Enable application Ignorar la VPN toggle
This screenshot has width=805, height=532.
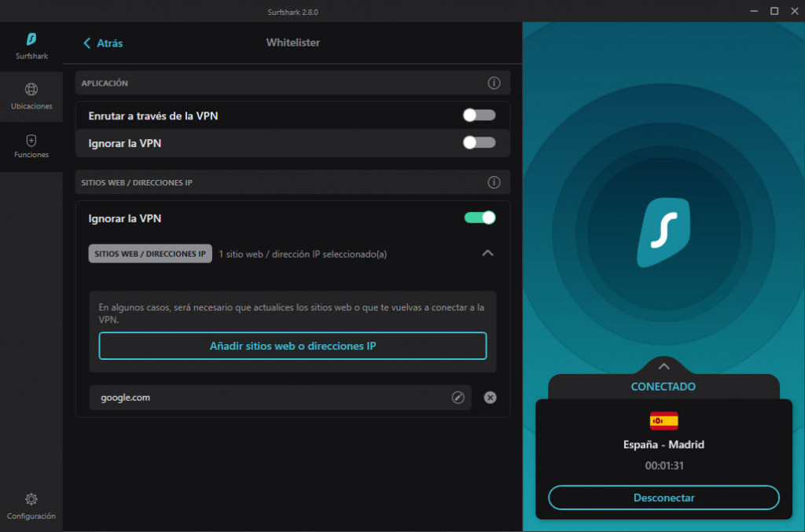(x=479, y=142)
